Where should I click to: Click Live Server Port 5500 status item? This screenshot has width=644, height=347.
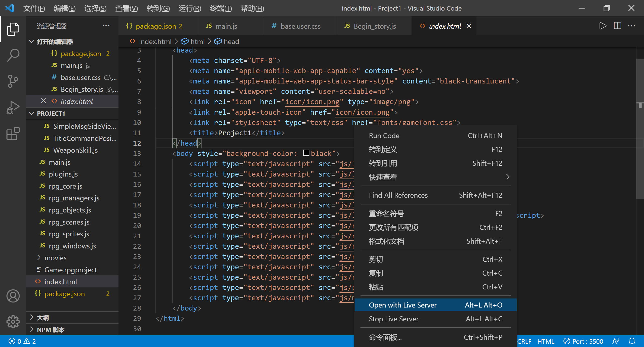[583, 341]
